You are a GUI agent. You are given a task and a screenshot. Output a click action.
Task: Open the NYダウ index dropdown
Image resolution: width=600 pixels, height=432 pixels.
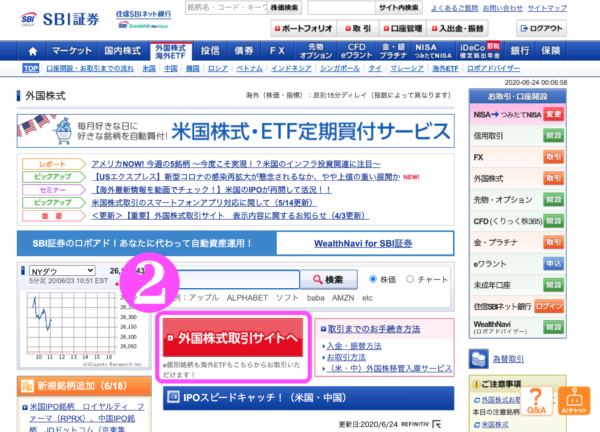coord(62,271)
